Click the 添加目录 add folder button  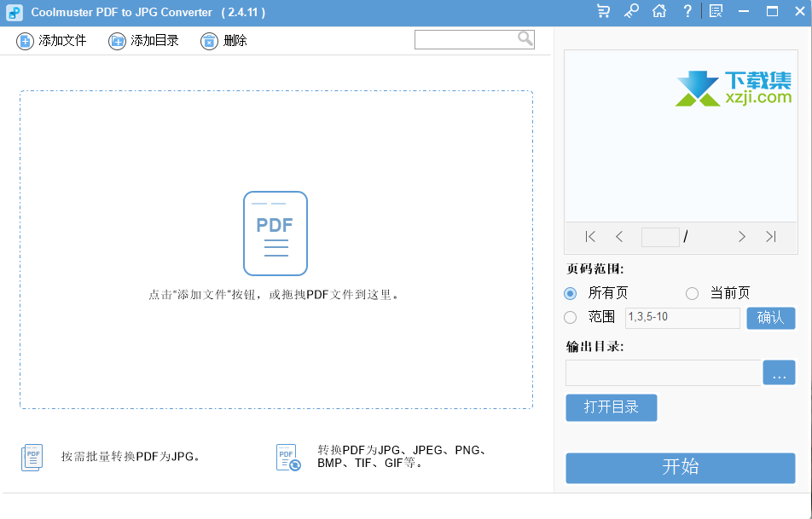click(143, 41)
